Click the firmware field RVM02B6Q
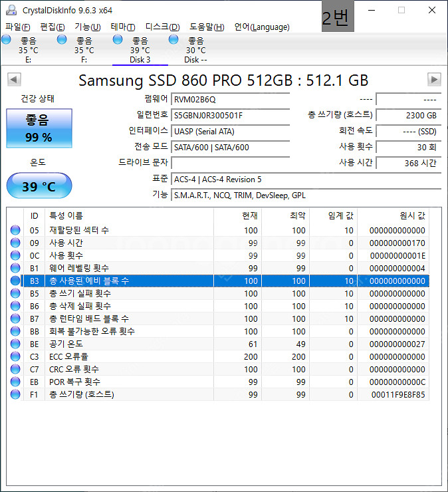This screenshot has width=448, height=492. (230, 100)
